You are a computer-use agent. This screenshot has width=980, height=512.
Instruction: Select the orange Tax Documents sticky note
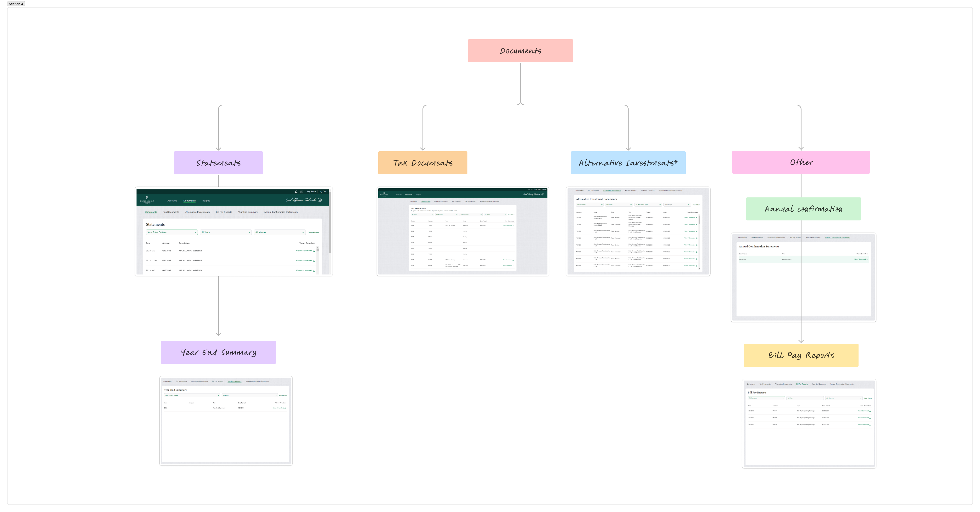coord(423,163)
